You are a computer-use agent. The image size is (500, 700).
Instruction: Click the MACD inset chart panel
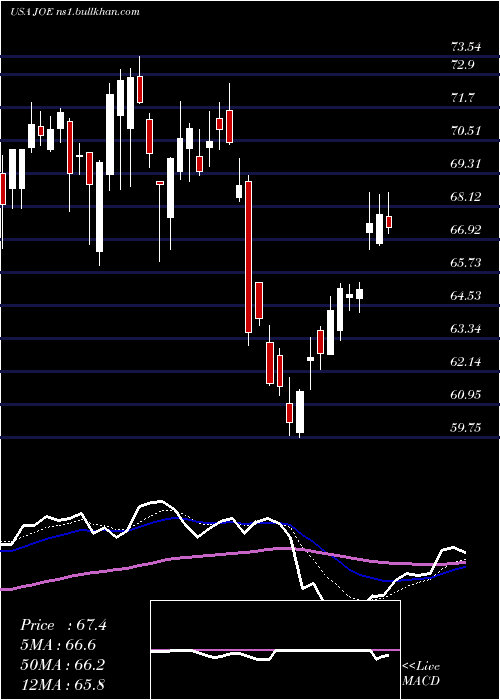click(x=275, y=650)
